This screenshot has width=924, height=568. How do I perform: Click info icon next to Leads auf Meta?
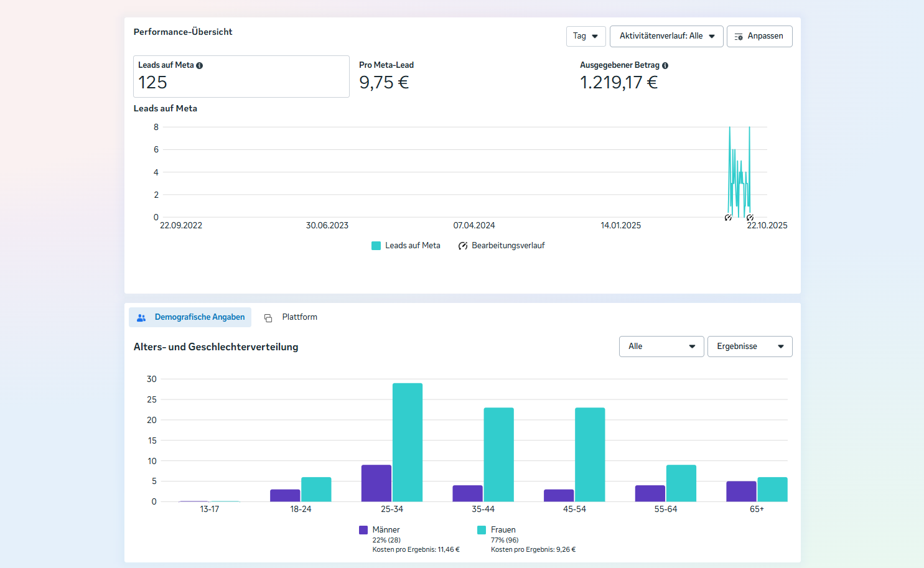pos(200,65)
